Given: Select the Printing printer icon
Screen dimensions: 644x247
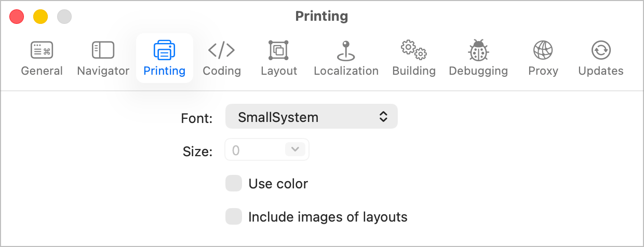Looking at the screenshot, I should tap(164, 50).
